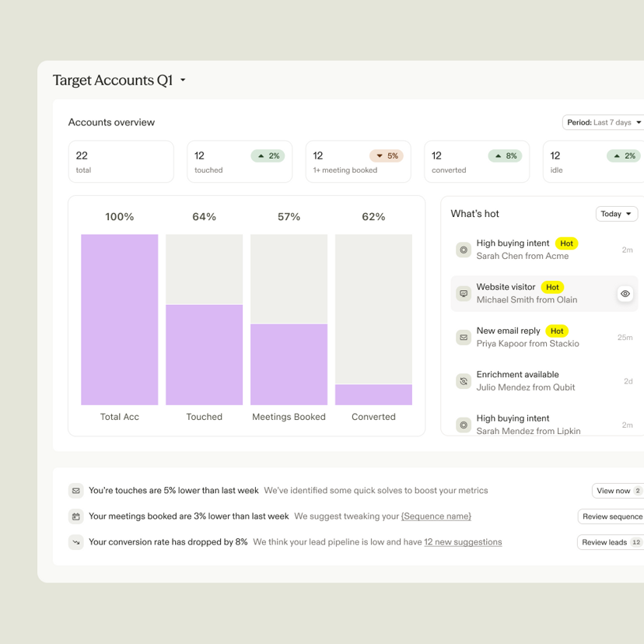Open New email reply Priya Kapoor item
The image size is (644, 644).
[544, 338]
